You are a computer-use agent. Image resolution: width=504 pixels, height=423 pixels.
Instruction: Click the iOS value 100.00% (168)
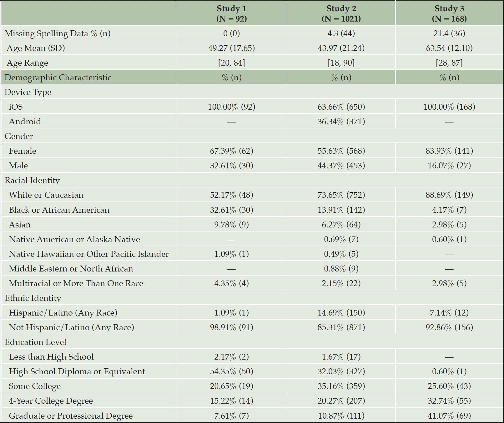coord(449,107)
